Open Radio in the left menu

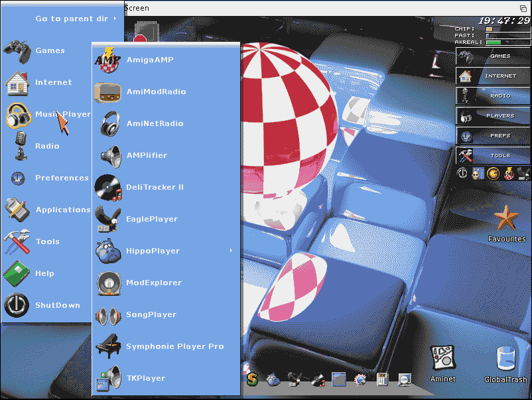(x=47, y=146)
